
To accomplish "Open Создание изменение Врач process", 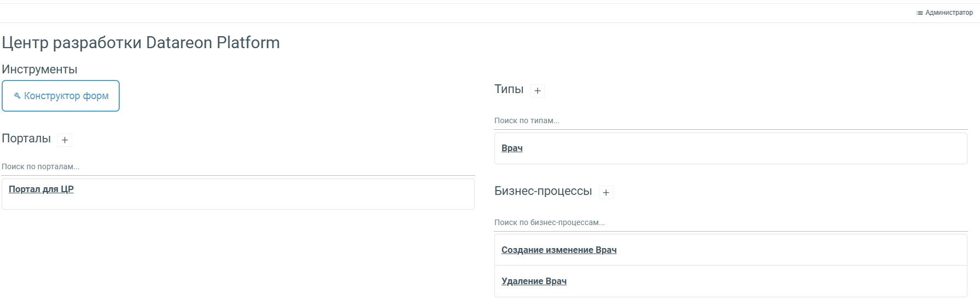I will coord(559,250).
